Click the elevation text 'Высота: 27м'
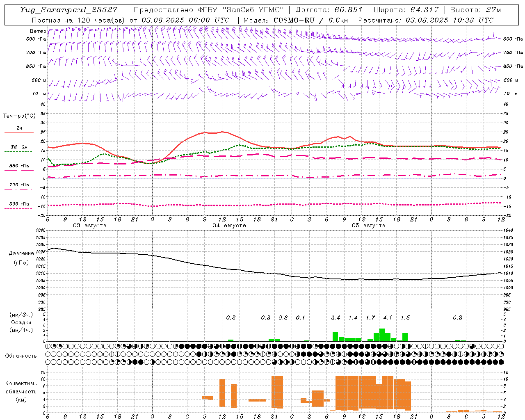Image resolution: width=525 pixels, height=420 pixels. (x=475, y=10)
